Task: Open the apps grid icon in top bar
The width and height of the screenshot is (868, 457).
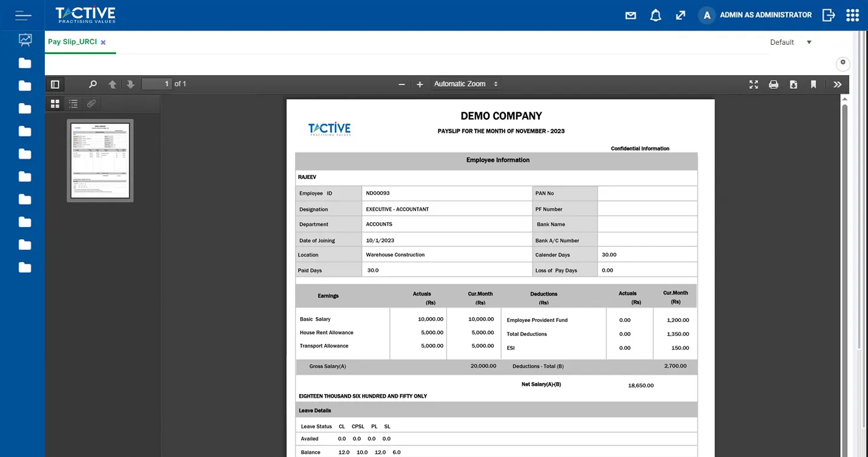Action: tap(852, 15)
